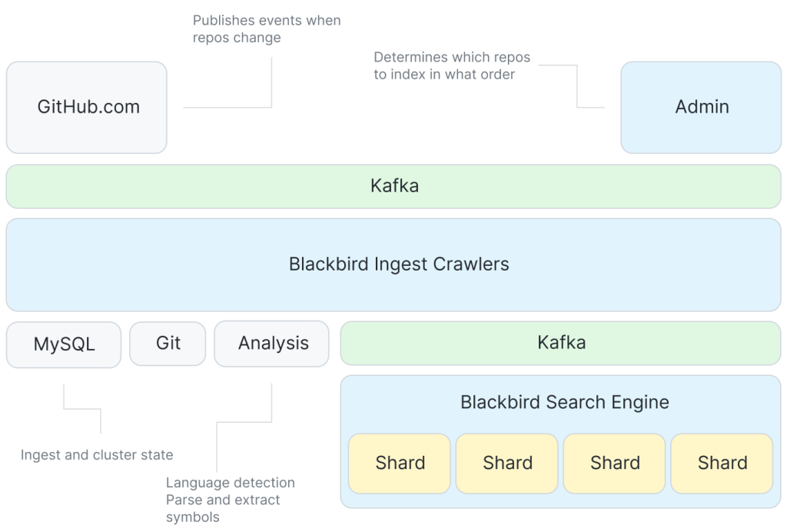Click the rightmost Shard box
Image resolution: width=787 pixels, height=532 pixels.
(x=722, y=463)
